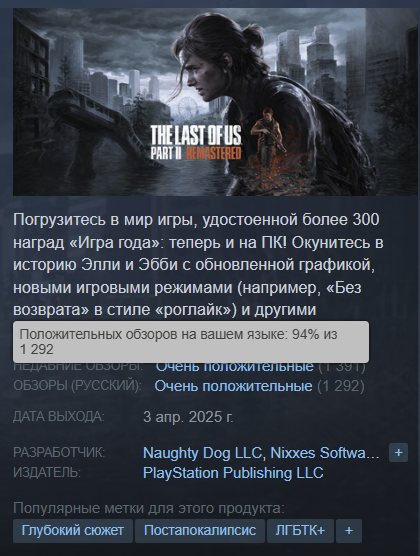The height and width of the screenshot is (556, 420).
Task: Open the PlayStation Publishing LLC publisher page
Action: point(233,473)
